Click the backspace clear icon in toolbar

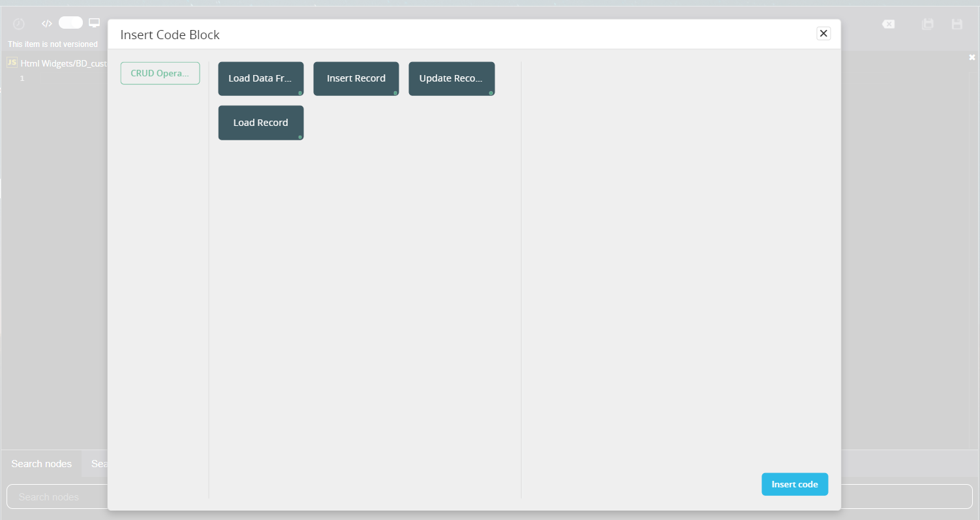coord(888,24)
